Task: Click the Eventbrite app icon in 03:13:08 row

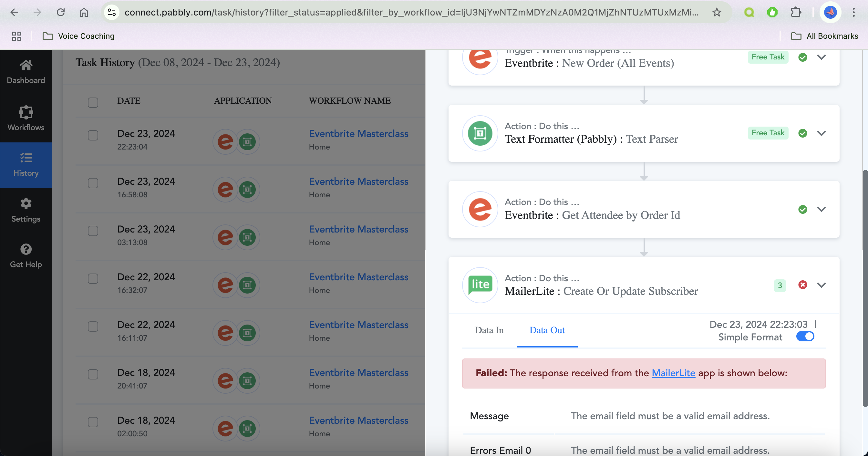Action: click(x=225, y=238)
